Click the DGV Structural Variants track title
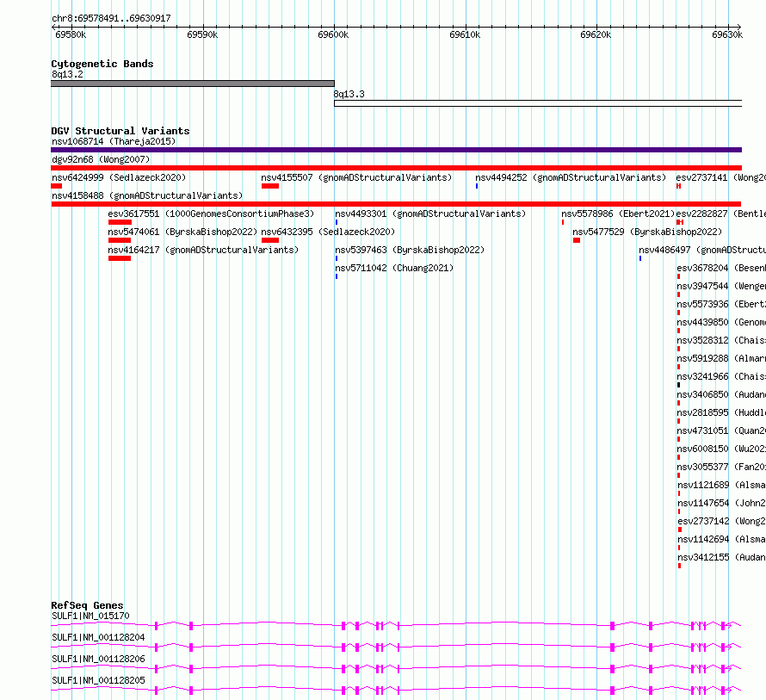Image resolution: width=766 pixels, height=700 pixels. click(x=120, y=131)
